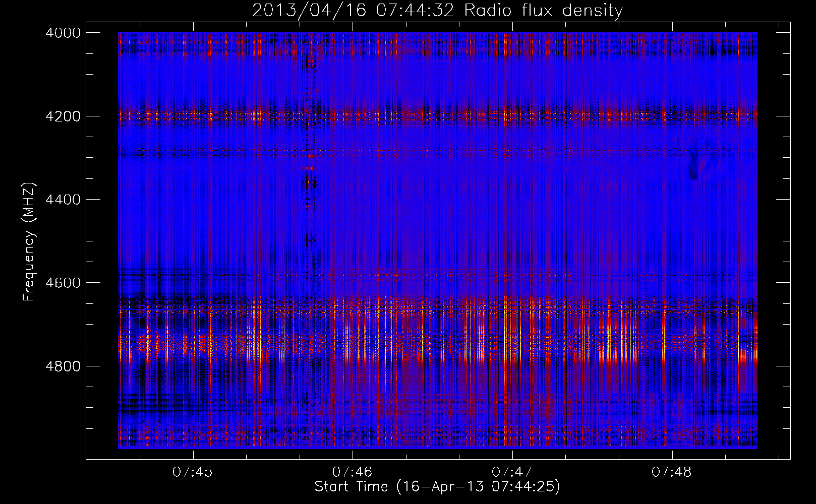816x504 pixels.
Task: Click the 07:45 time tick label
Action: click(x=193, y=472)
